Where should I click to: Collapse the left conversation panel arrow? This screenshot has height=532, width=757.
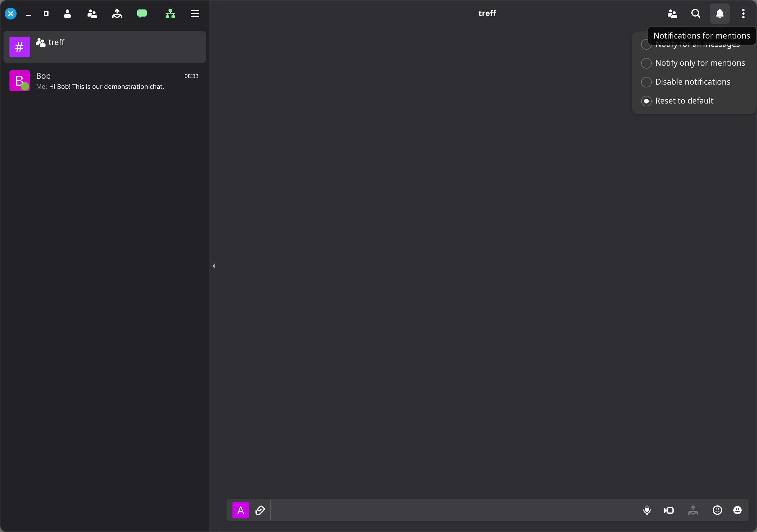pos(214,266)
